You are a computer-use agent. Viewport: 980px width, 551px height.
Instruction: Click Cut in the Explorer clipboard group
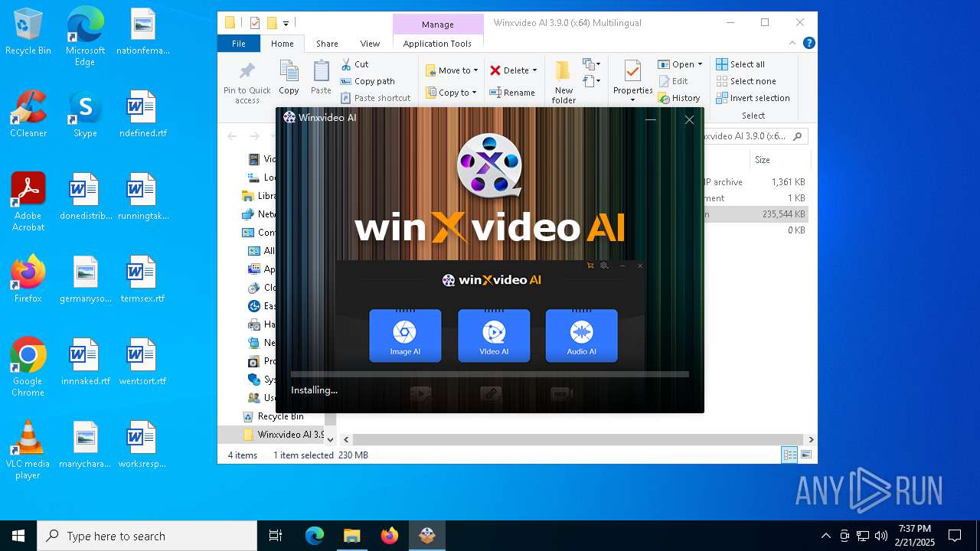click(354, 64)
